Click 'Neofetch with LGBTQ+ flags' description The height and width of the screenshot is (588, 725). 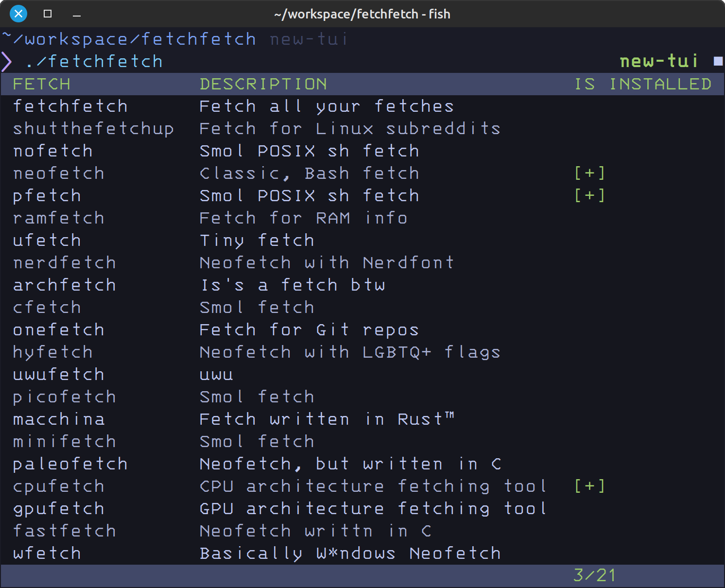pyautogui.click(x=350, y=352)
